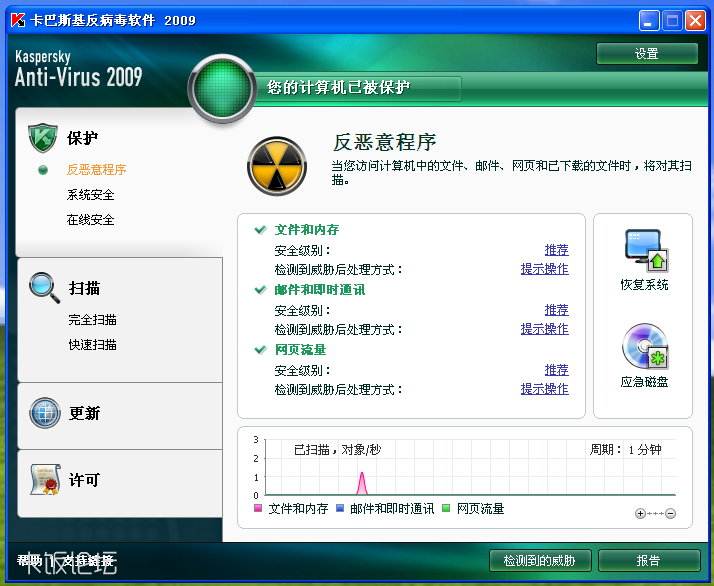This screenshot has width=714, height=586.
Task: Open the 恢复系统 restore system icon
Action: 644,251
